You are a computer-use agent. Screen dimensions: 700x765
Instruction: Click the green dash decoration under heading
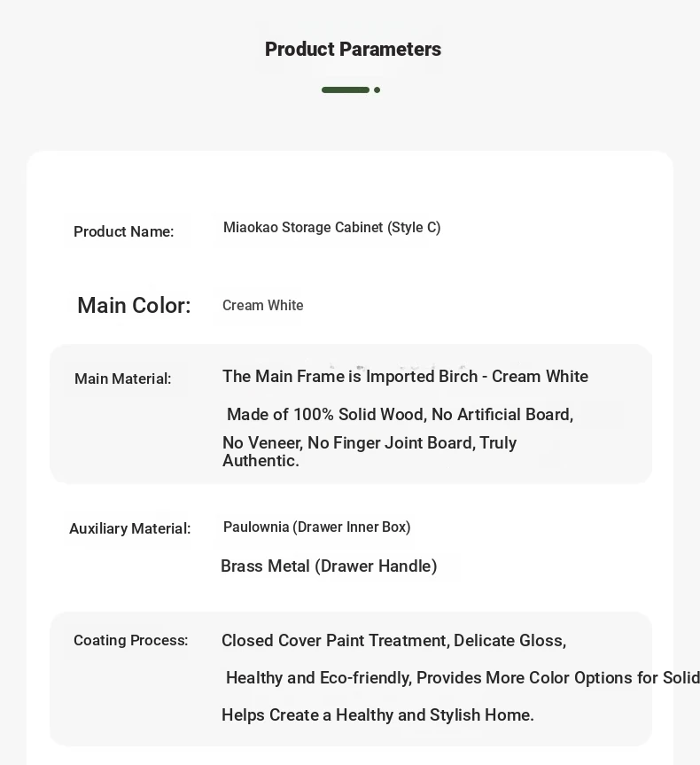[x=346, y=90]
